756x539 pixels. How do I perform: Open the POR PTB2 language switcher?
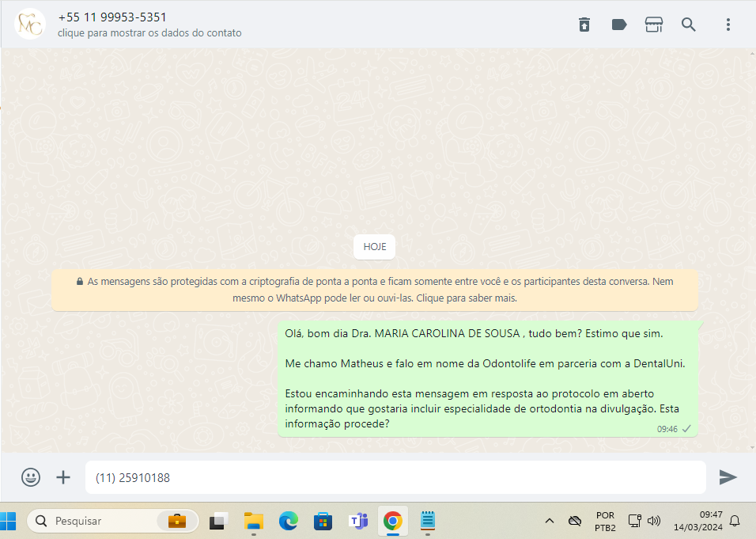tap(605, 521)
